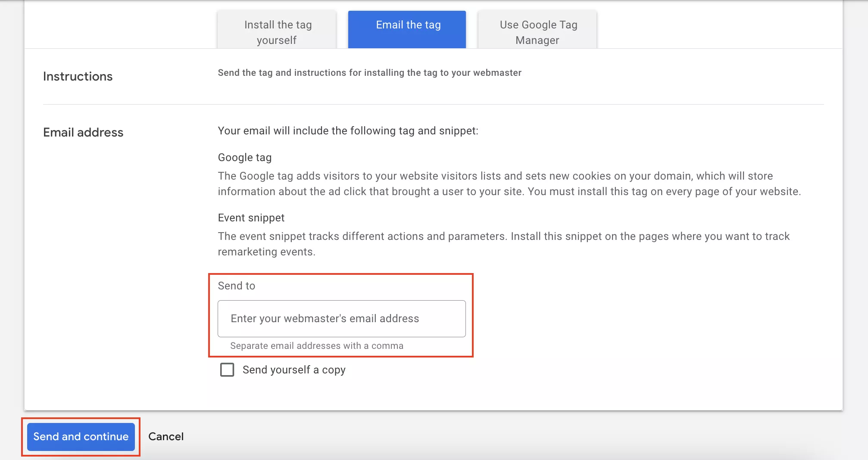Click the webmaster's email address field

pos(342,319)
